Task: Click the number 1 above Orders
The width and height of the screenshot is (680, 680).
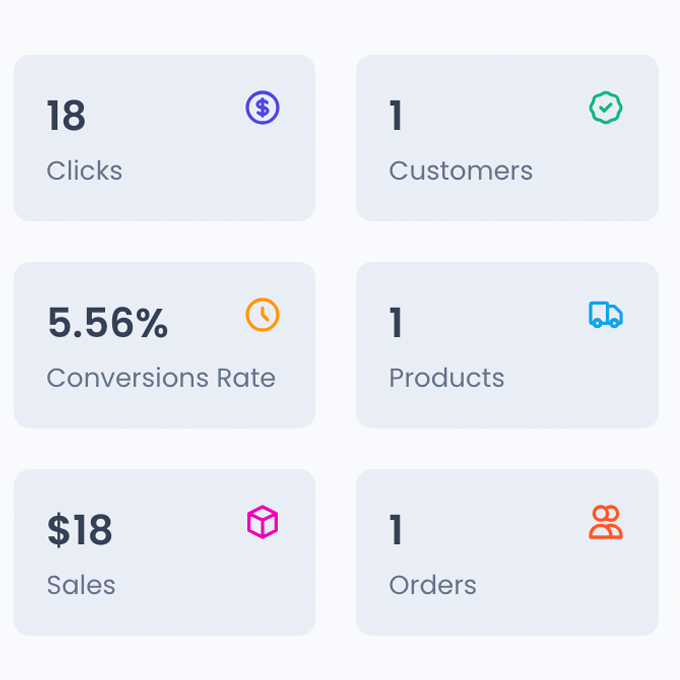Action: [x=396, y=530]
